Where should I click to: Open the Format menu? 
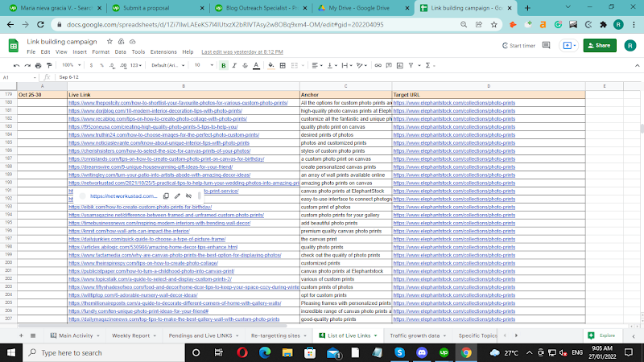[x=101, y=51]
